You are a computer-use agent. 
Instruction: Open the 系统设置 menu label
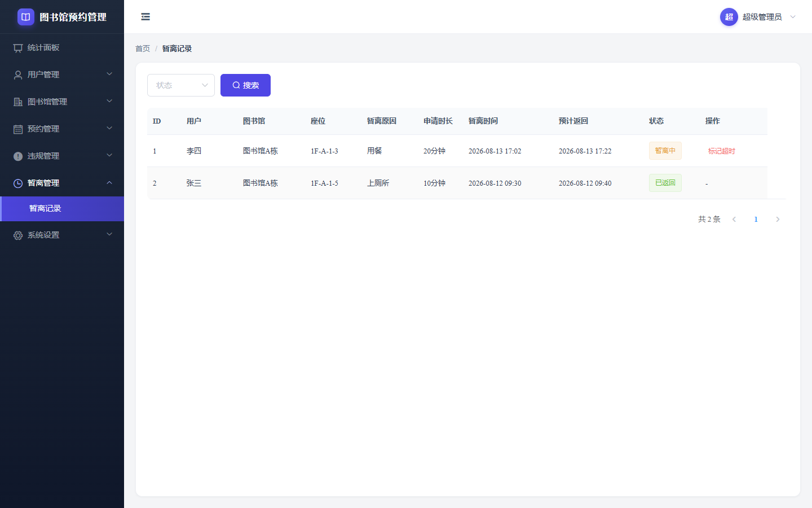(43, 235)
